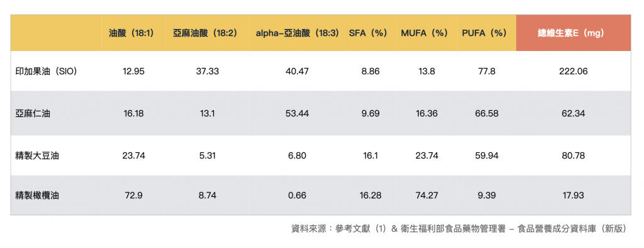Image resolution: width=644 pixels, height=248 pixels.
Task: Select the 37.33 linoleic acid cell
Action: click(208, 72)
